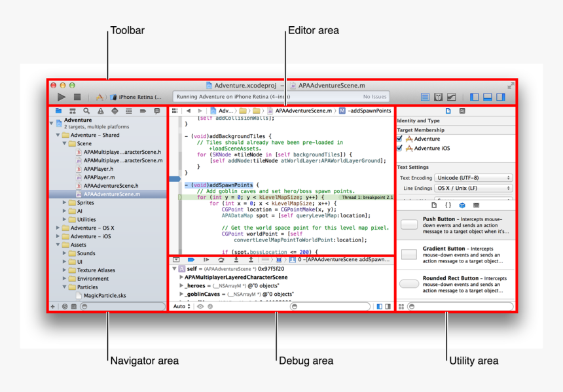
Task: Click the Step into debug button
Action: (236, 260)
